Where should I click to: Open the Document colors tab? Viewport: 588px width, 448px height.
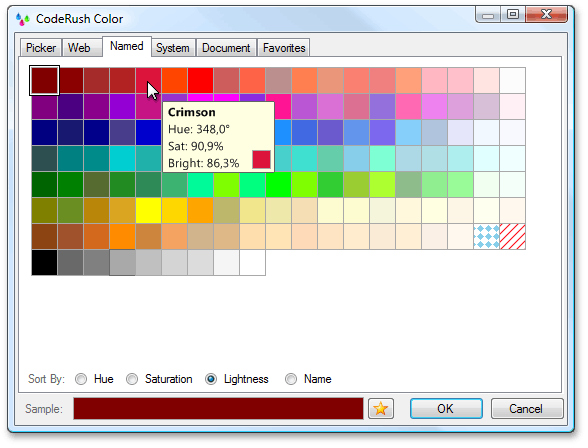click(226, 48)
